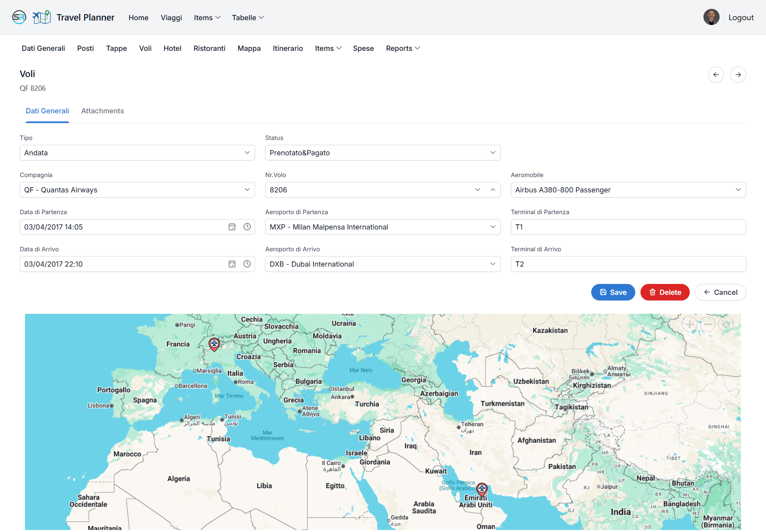Click the Terminal di Partenza field
Screen dimensions: 766x532
click(x=628, y=227)
